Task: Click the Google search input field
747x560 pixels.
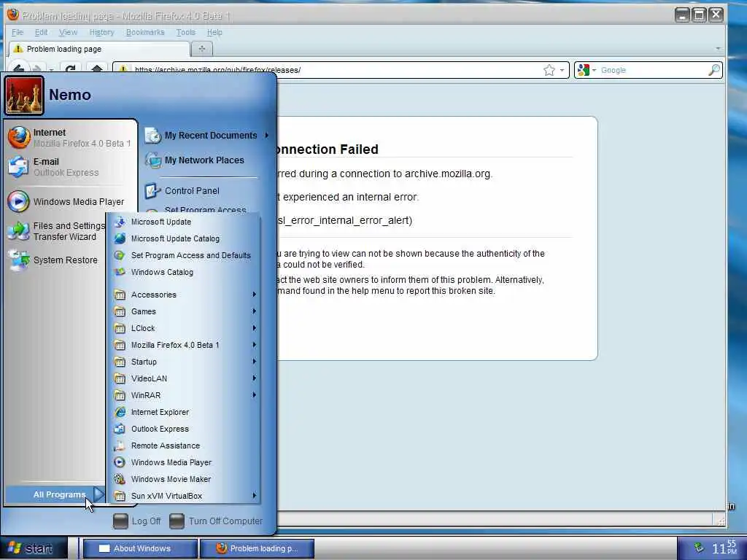Action: coord(653,71)
